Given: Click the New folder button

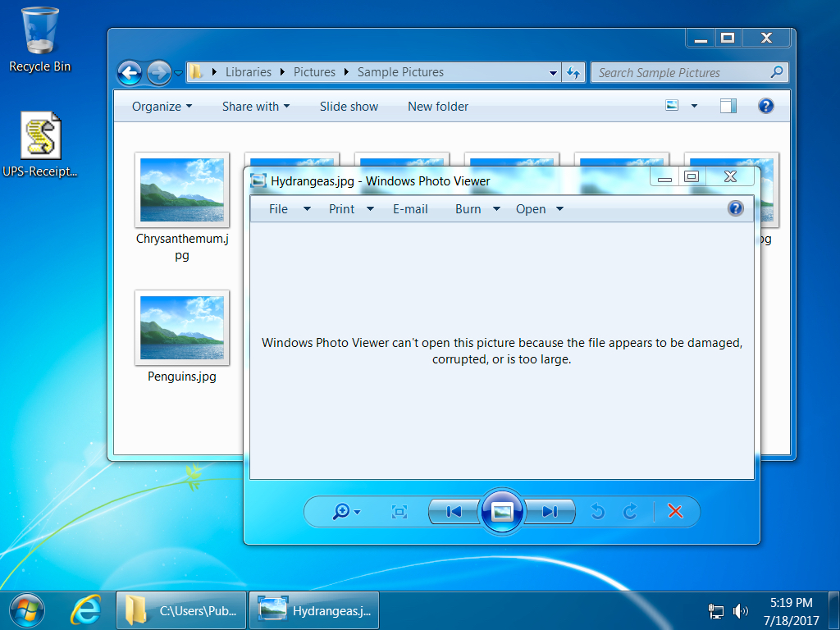Looking at the screenshot, I should 438,106.
